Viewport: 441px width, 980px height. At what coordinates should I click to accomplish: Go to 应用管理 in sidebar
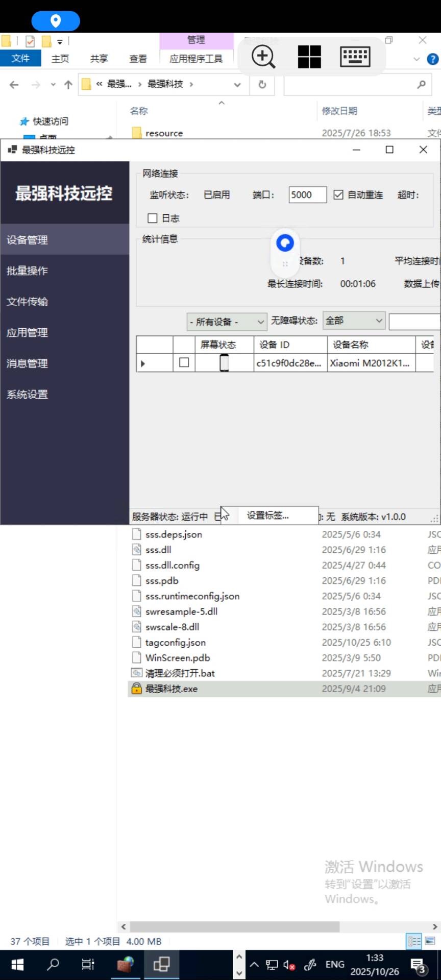[65, 332]
